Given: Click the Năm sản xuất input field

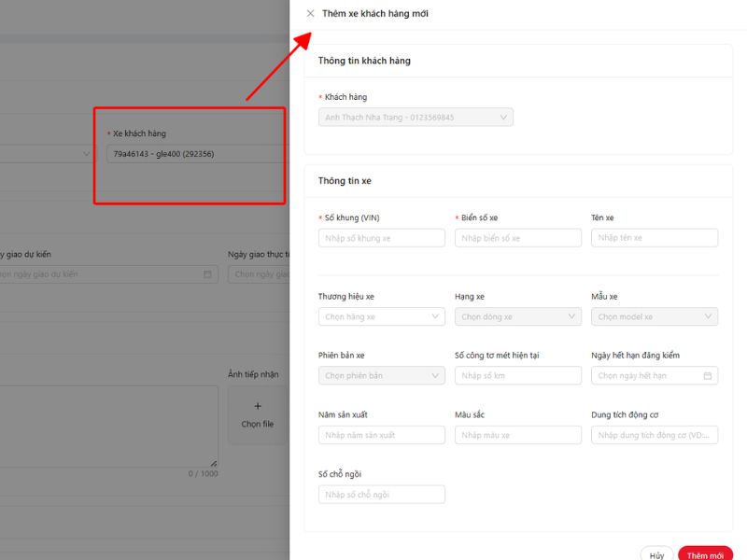Looking at the screenshot, I should [381, 435].
